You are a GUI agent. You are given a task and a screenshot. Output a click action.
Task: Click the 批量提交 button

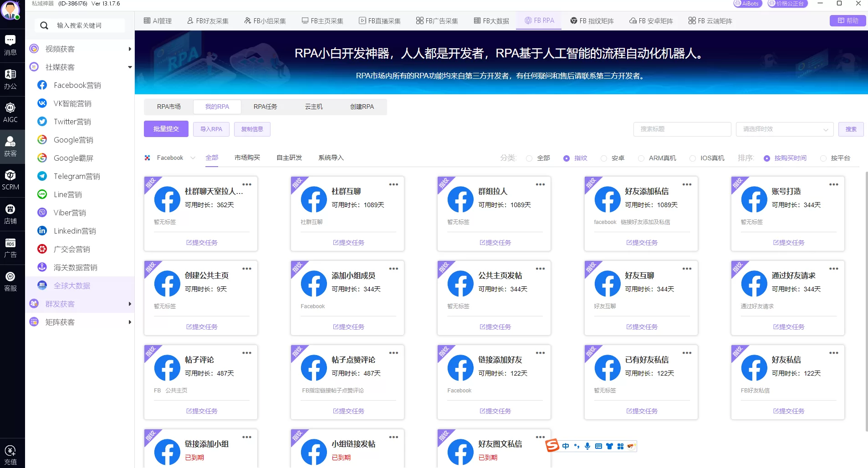(166, 129)
